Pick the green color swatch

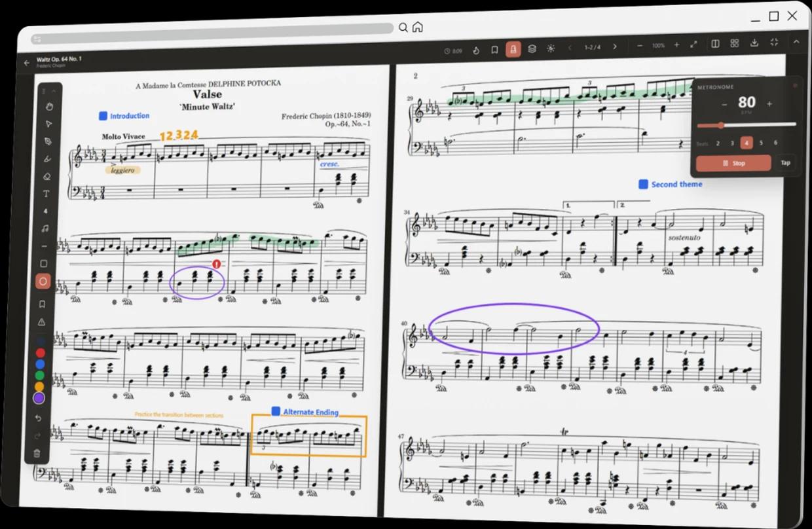pyautogui.click(x=40, y=375)
